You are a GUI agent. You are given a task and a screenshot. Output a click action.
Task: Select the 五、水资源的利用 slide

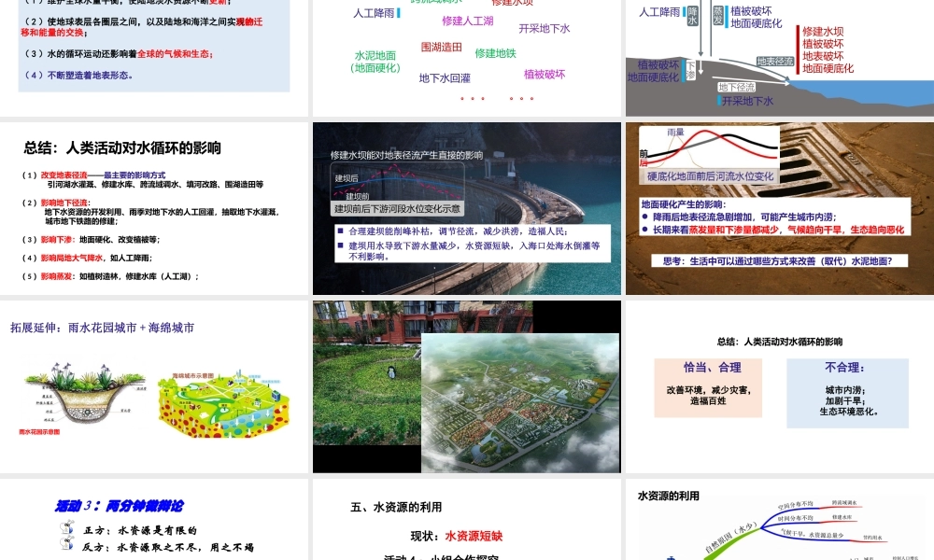(x=467, y=520)
